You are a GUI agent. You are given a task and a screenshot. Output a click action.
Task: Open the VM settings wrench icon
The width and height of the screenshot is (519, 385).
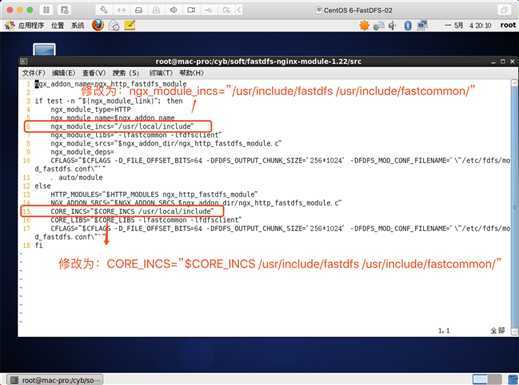click(x=104, y=10)
